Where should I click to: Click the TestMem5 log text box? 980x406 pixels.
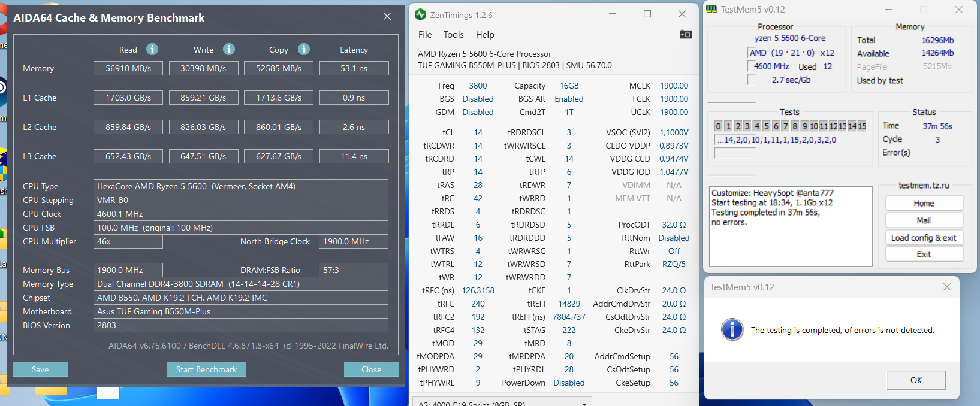(x=791, y=226)
